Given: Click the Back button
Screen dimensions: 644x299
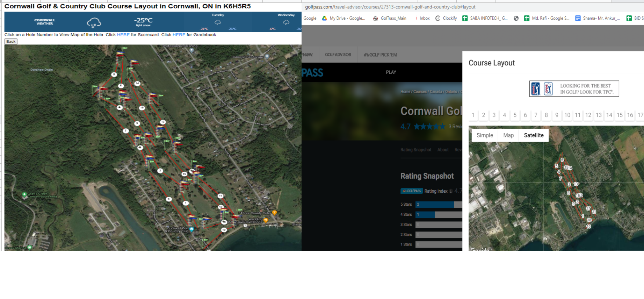Looking at the screenshot, I should coord(11,41).
